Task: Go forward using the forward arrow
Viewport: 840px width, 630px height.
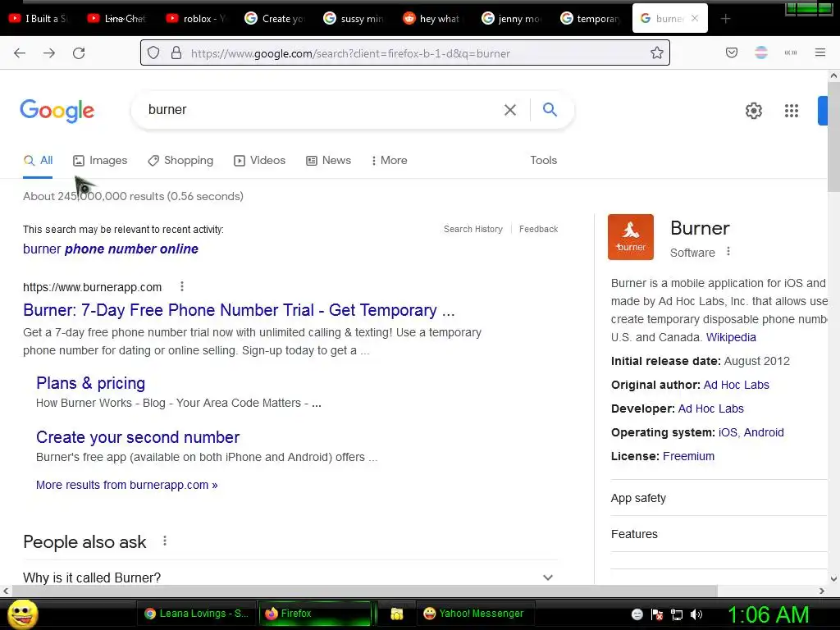Action: tap(49, 53)
